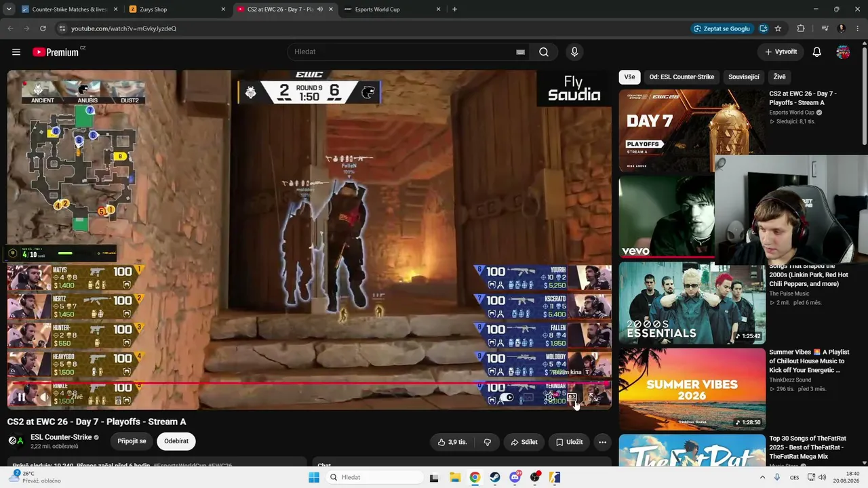
Task: Open video player settings gear
Action: pyautogui.click(x=550, y=398)
